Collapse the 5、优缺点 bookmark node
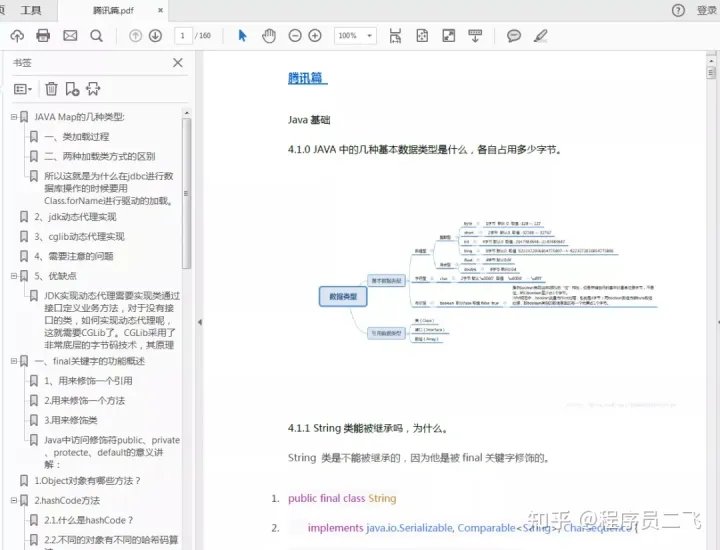Viewport: 720px width, 550px height. 14,276
